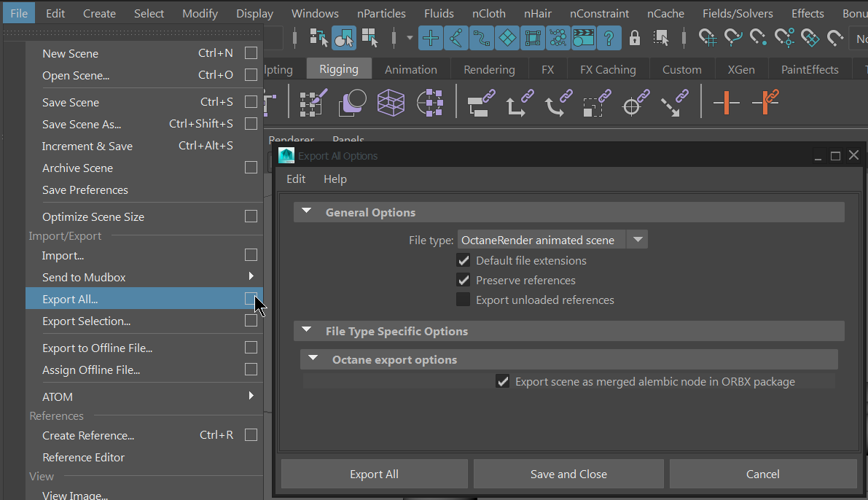
Task: Activate select by object type mode
Action: tap(344, 38)
